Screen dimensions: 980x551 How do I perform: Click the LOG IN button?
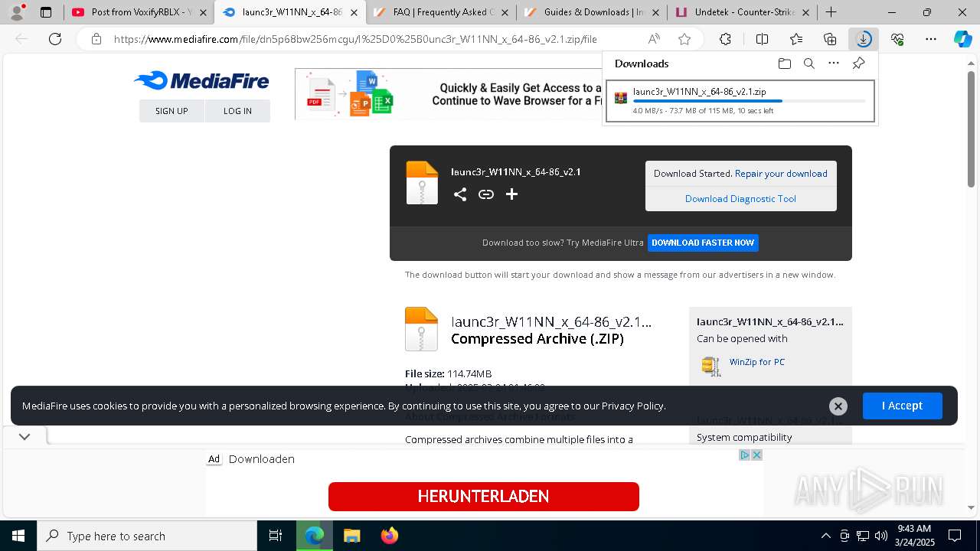pyautogui.click(x=237, y=111)
